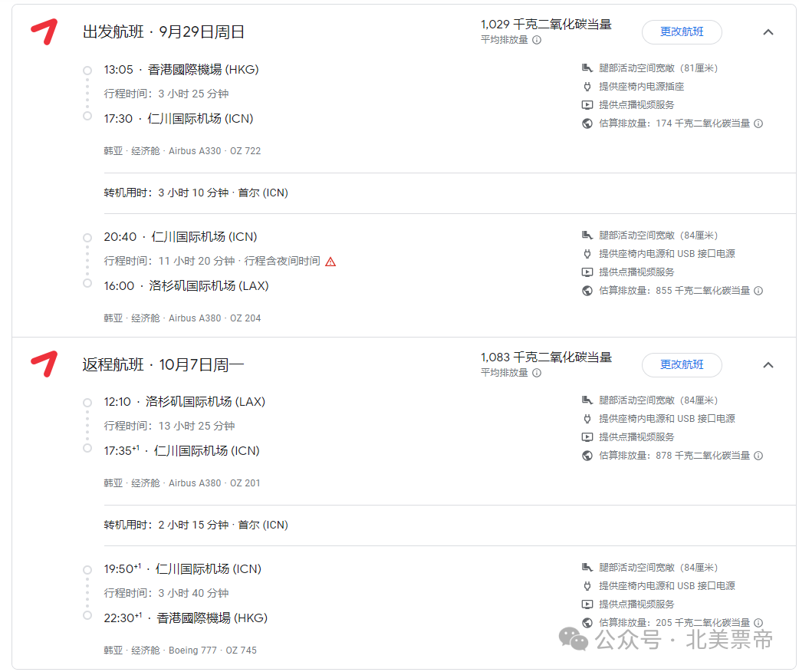Click the heading 出发航班 · 9月29日周日

pyautogui.click(x=163, y=31)
